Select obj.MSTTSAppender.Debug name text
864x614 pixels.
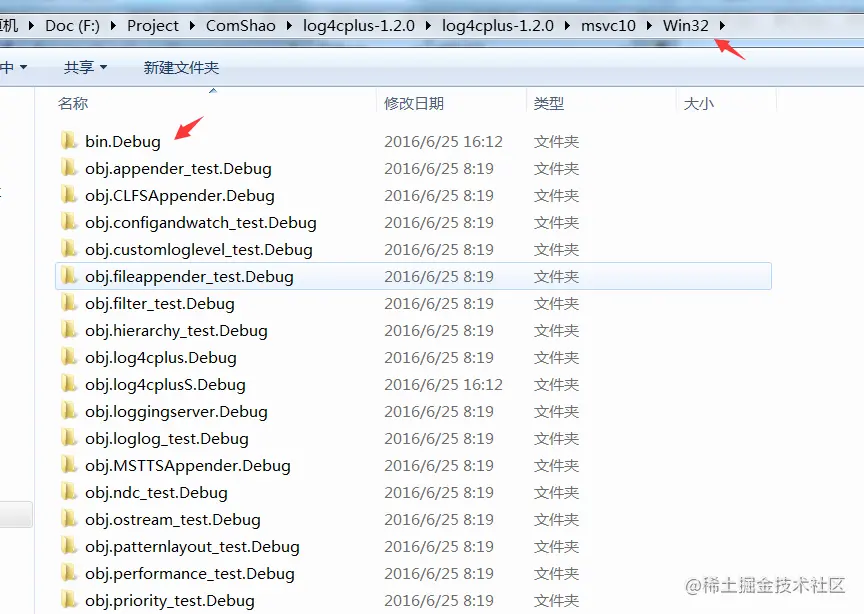[x=187, y=466]
